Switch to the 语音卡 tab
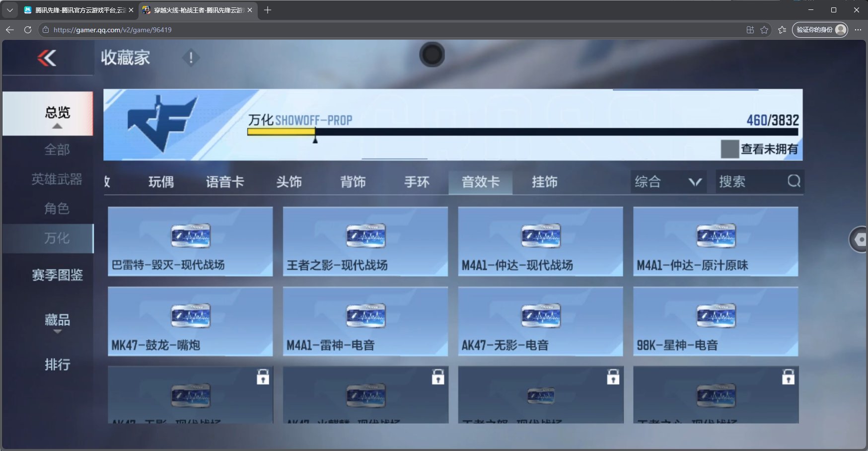The height and width of the screenshot is (451, 868). tap(225, 182)
